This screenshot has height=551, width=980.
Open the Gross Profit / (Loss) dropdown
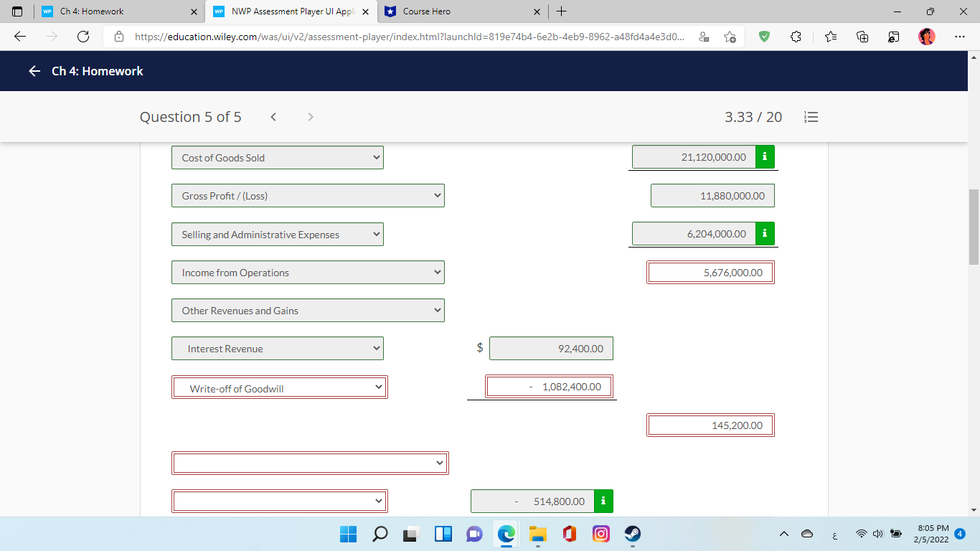click(308, 196)
